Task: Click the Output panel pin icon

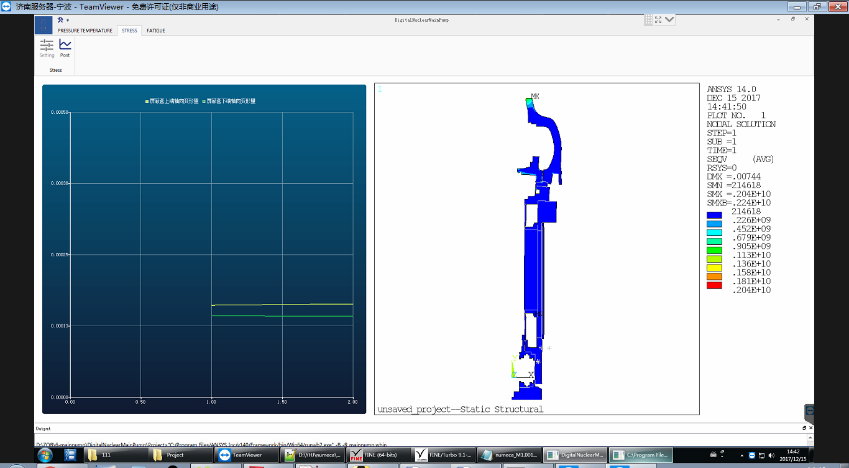Action: click(804, 428)
